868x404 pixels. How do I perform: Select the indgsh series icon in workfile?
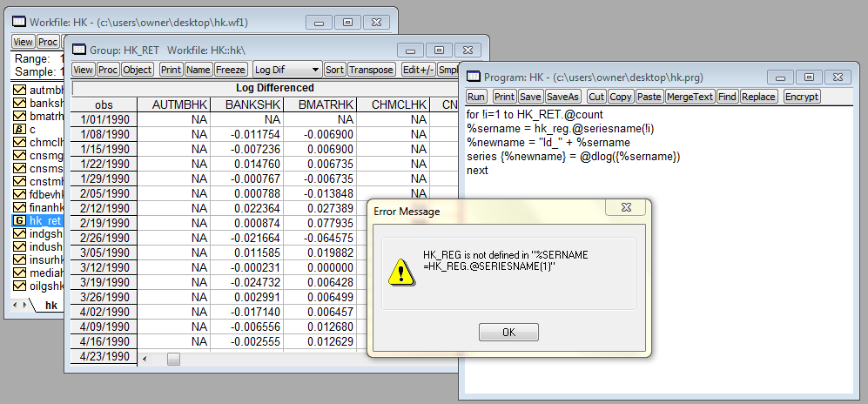tap(20, 233)
